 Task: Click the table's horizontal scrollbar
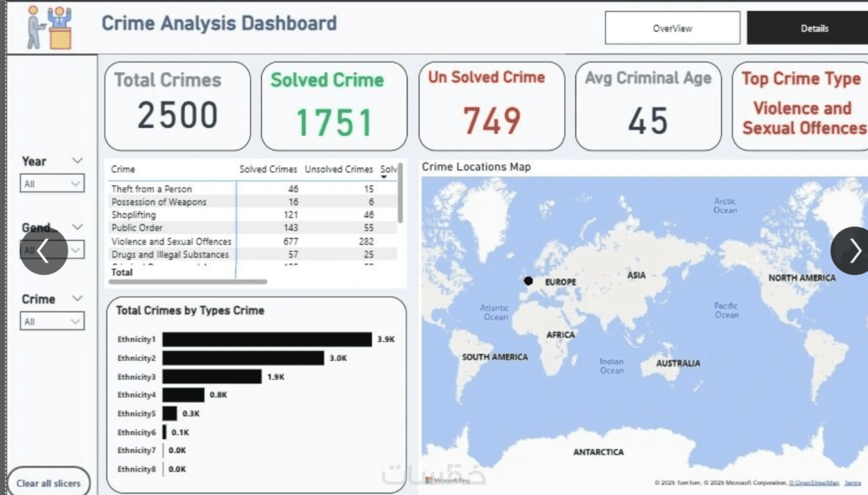pyautogui.click(x=188, y=281)
